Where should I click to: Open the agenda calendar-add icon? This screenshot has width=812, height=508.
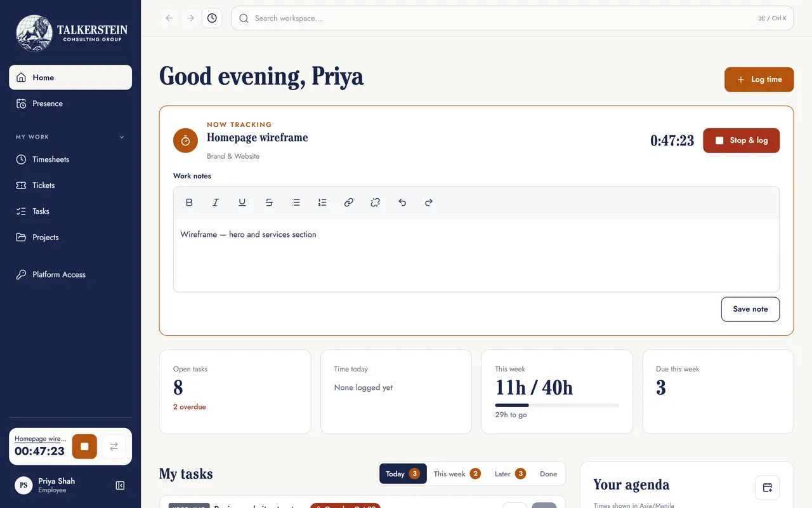click(768, 488)
